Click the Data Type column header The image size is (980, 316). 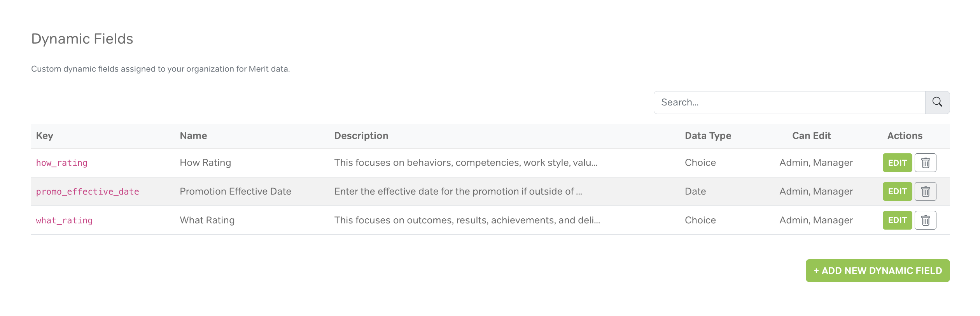click(x=708, y=136)
